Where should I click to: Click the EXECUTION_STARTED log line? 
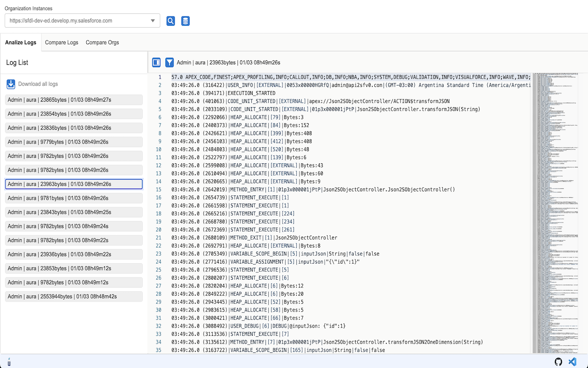click(223, 93)
